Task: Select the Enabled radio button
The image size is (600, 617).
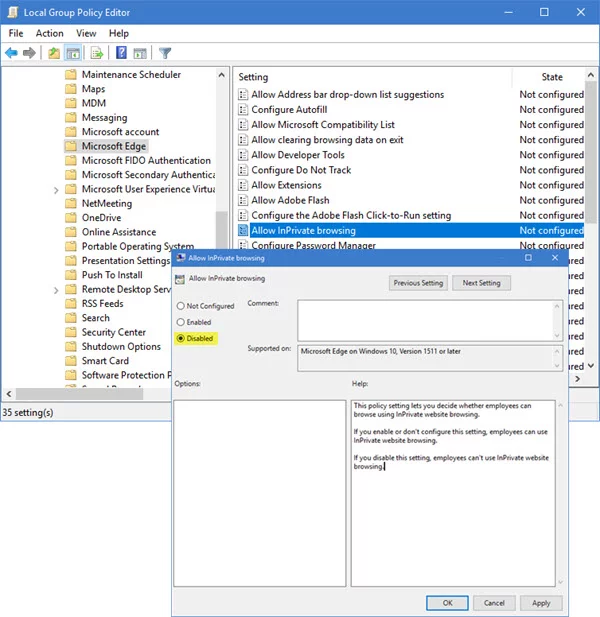Action: pos(181,322)
